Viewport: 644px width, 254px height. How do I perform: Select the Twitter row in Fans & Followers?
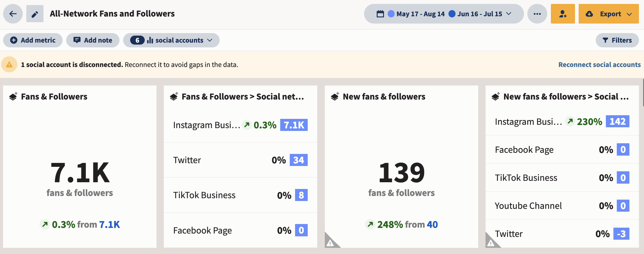coord(240,160)
